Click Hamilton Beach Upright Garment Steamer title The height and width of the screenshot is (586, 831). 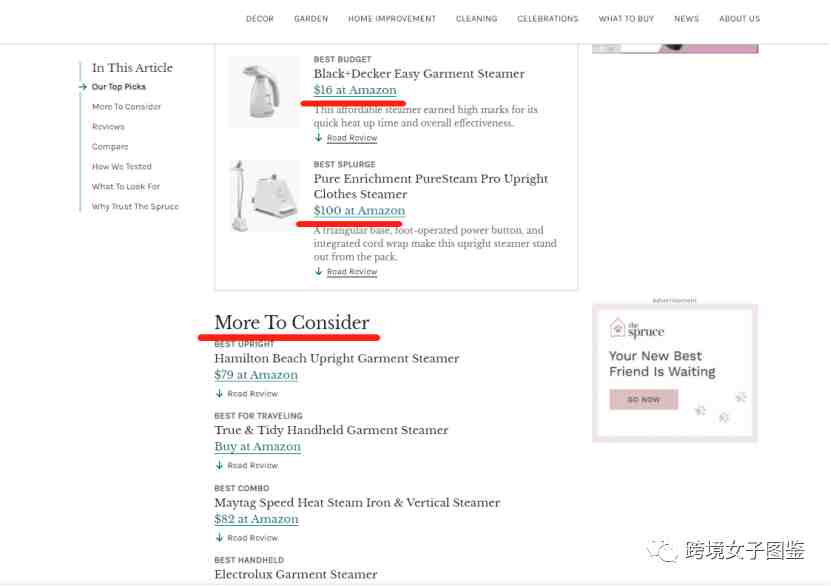coord(337,358)
